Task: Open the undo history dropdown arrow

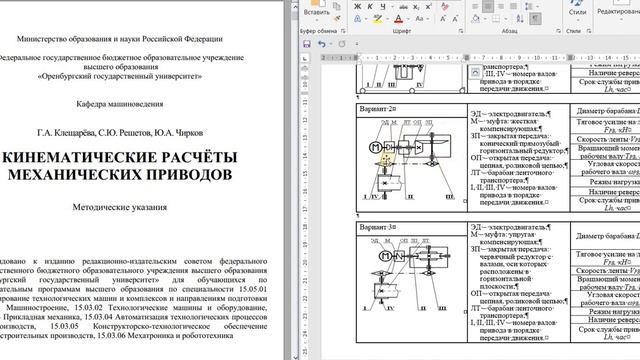Action: tap(331, 44)
